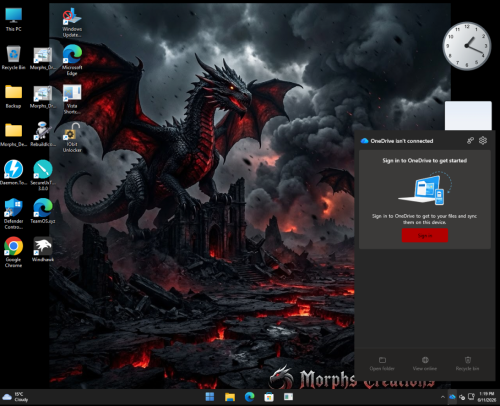The width and height of the screenshot is (500, 406).
Task: Click the red Sign in button
Action: pyautogui.click(x=425, y=236)
